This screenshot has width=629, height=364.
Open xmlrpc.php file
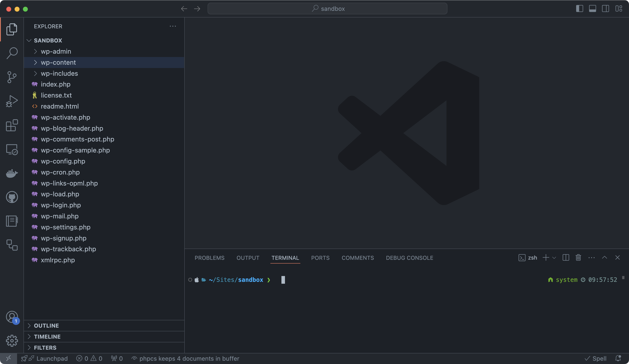click(104, 260)
